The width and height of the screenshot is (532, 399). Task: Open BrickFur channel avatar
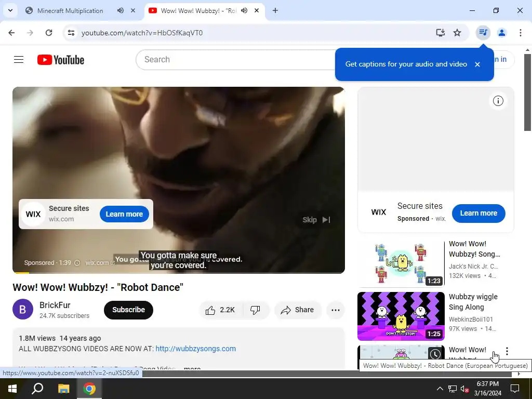coord(23,310)
